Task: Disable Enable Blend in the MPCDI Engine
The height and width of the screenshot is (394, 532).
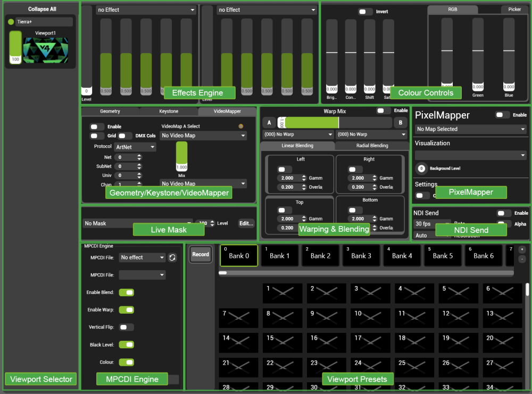Action: [126, 292]
